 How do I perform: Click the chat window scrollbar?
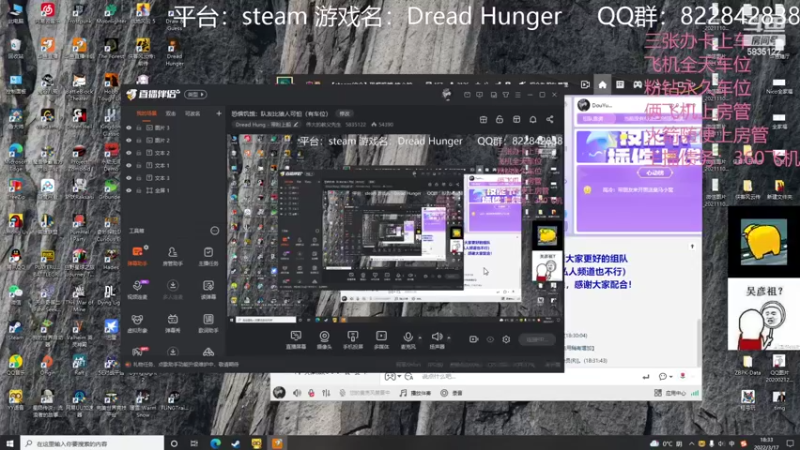point(699,342)
